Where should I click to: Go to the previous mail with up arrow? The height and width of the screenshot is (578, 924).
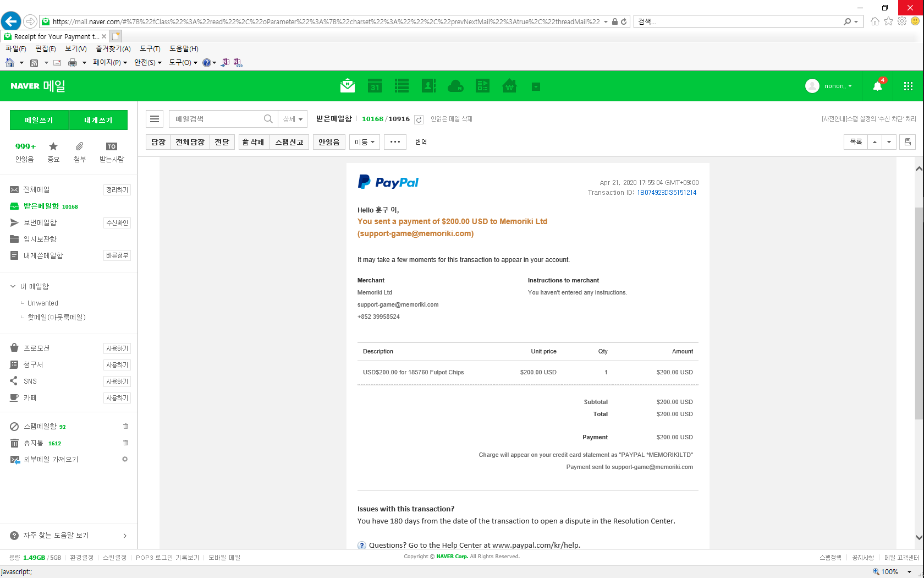tap(875, 142)
